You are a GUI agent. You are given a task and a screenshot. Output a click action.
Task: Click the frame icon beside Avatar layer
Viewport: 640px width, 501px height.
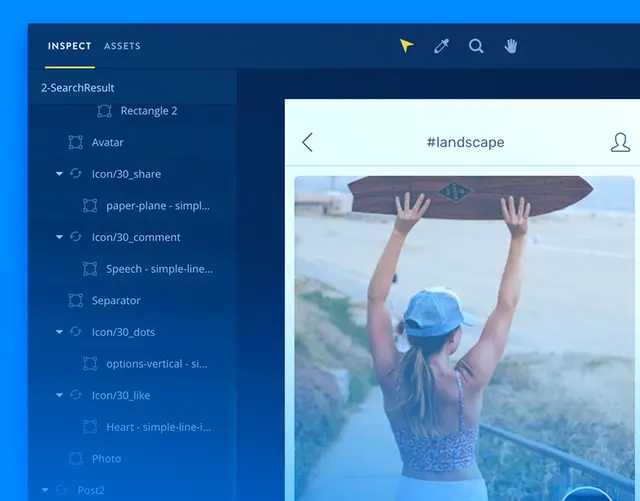(x=75, y=143)
